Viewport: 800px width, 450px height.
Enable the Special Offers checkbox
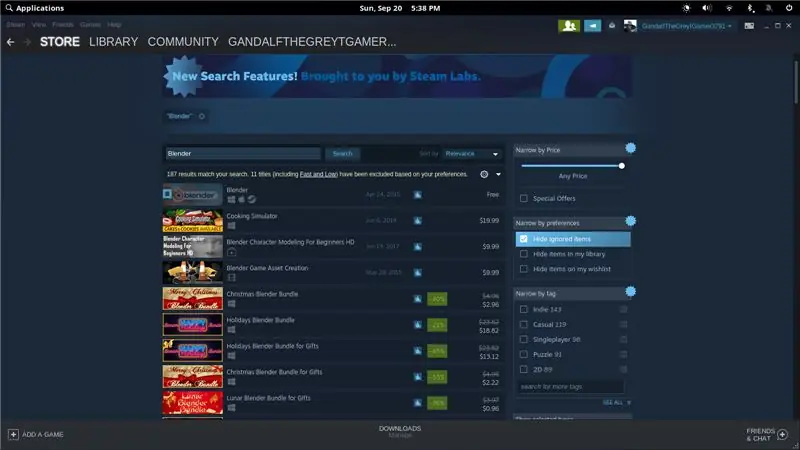point(523,198)
